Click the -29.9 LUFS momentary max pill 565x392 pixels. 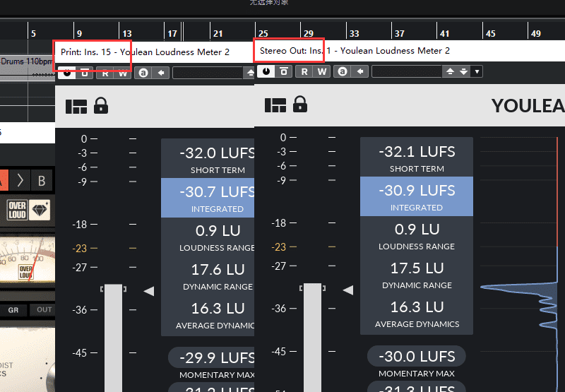[x=211, y=358]
